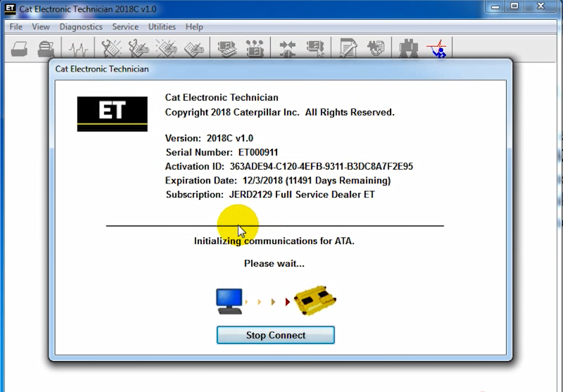Open the Help menu
563x392 pixels.
coord(194,27)
